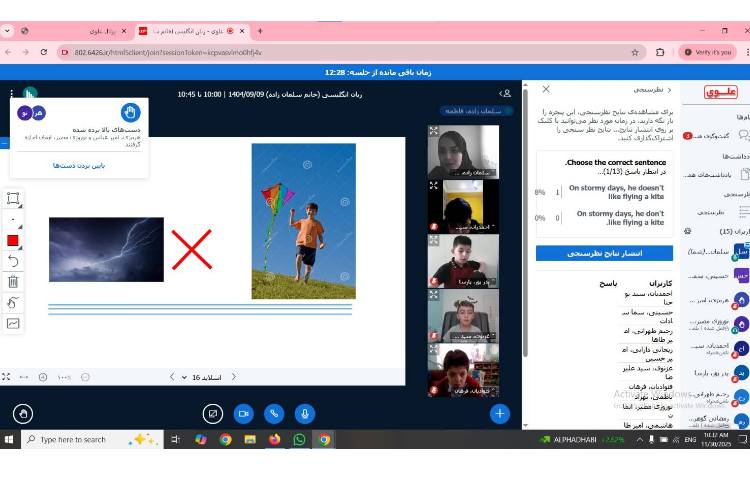Toggle the webcam sharing button
The width and height of the screenshot is (750, 480).
[x=243, y=413]
